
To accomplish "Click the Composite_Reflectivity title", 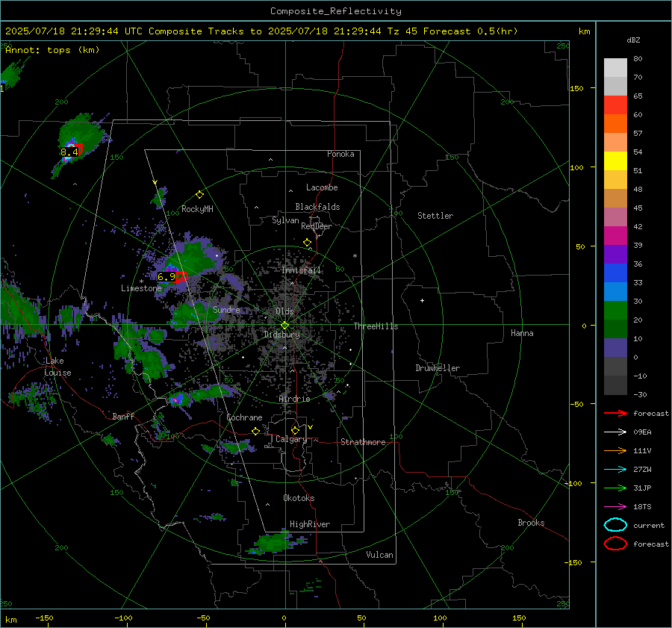I will (336, 11).
